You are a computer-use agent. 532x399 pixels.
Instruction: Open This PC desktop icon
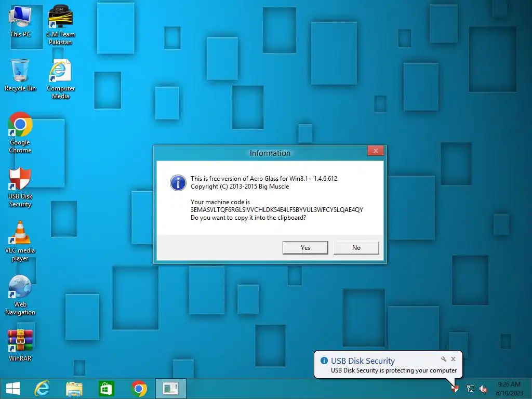(x=20, y=21)
